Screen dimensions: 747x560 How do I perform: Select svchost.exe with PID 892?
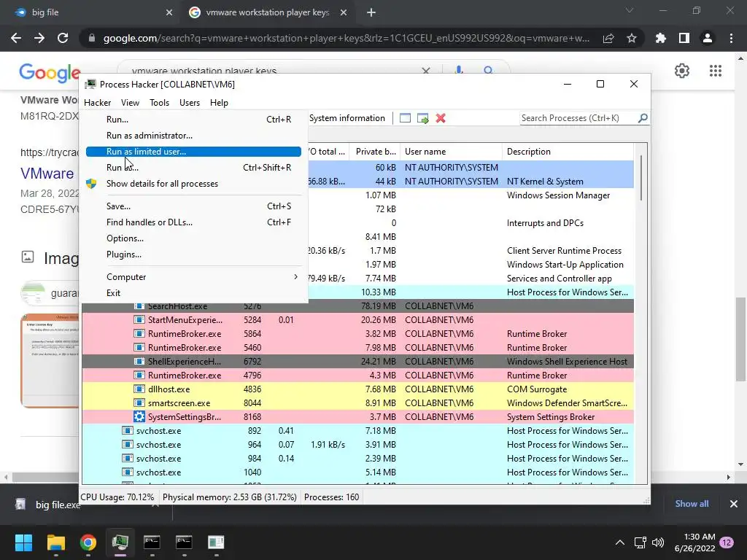[x=357, y=431]
